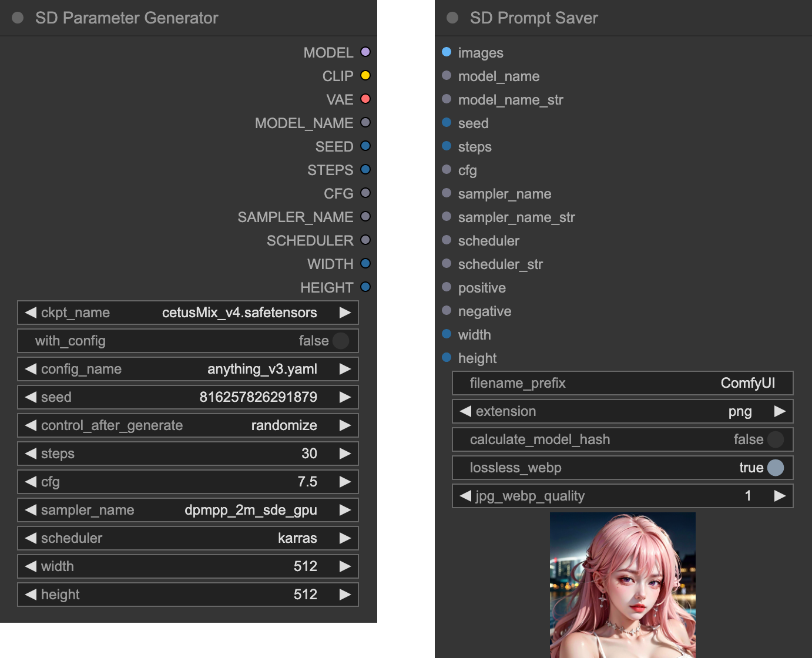The height and width of the screenshot is (658, 812).
Task: Collapse the SD Prompt Saver node dot
Action: [452, 18]
